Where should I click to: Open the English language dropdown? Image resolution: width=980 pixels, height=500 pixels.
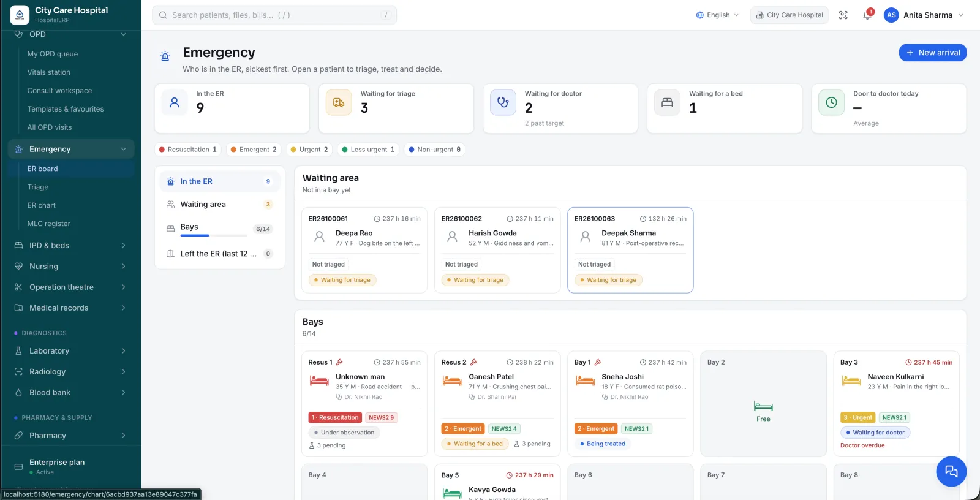click(x=718, y=15)
